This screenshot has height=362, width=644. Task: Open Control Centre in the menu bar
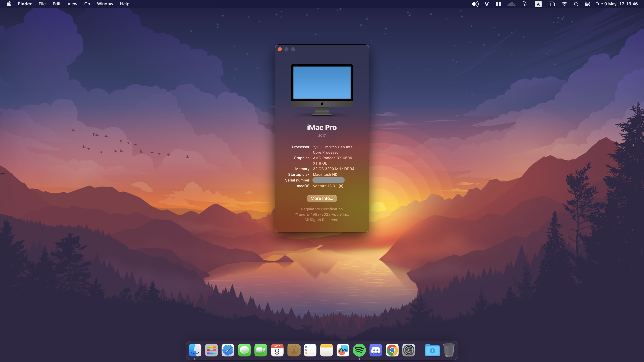tap(587, 4)
